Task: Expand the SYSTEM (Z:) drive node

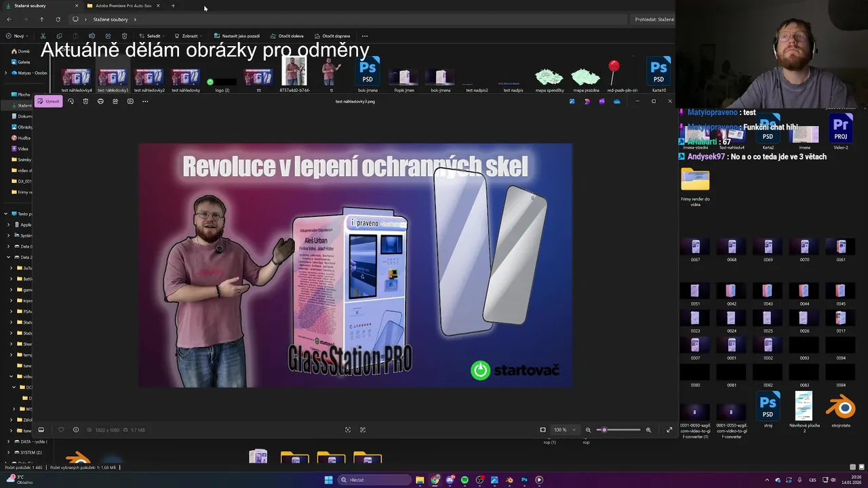Action: tap(8, 452)
